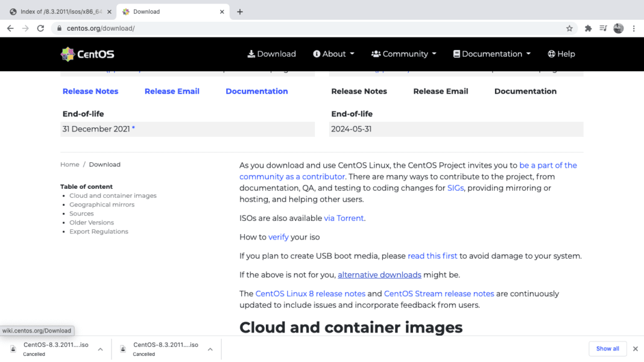The width and height of the screenshot is (644, 362).
Task: Click the Show all downloads button
Action: point(607,349)
